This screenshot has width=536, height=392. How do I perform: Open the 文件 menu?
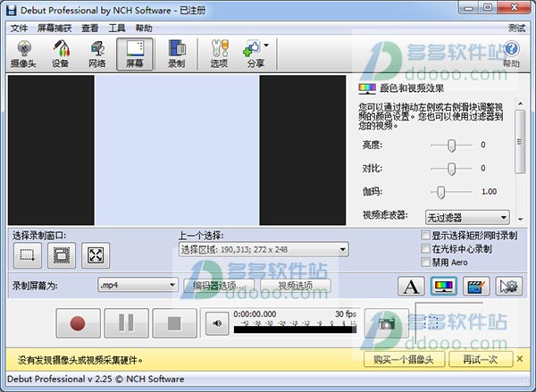click(19, 28)
